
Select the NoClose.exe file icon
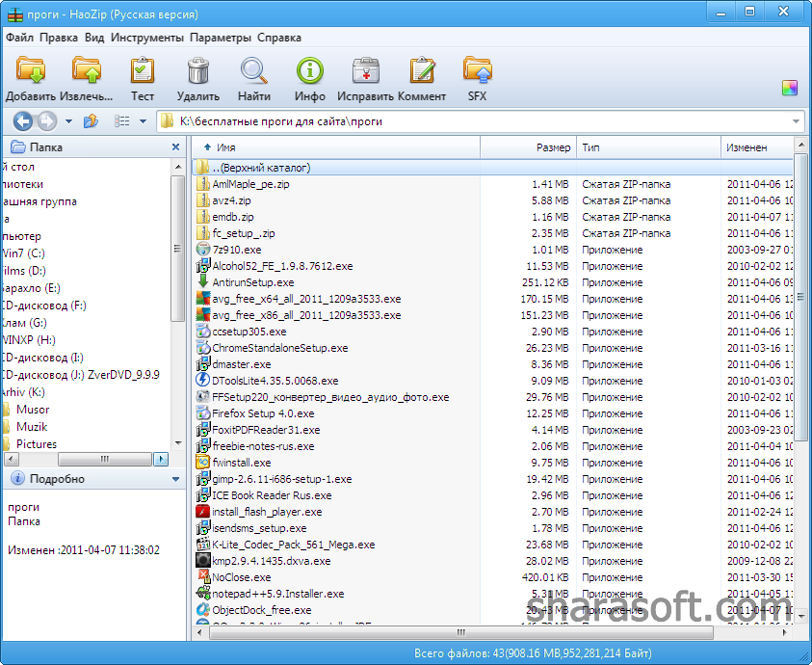pyautogui.click(x=203, y=577)
